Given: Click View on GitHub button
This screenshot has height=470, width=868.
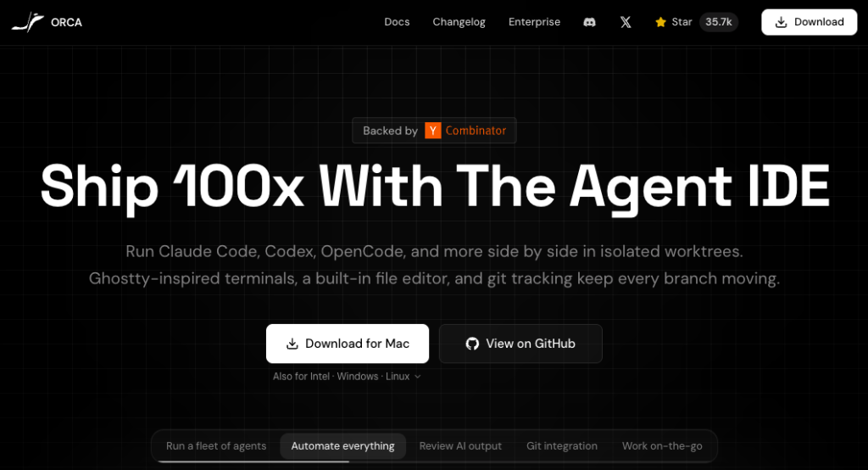Looking at the screenshot, I should (x=520, y=344).
